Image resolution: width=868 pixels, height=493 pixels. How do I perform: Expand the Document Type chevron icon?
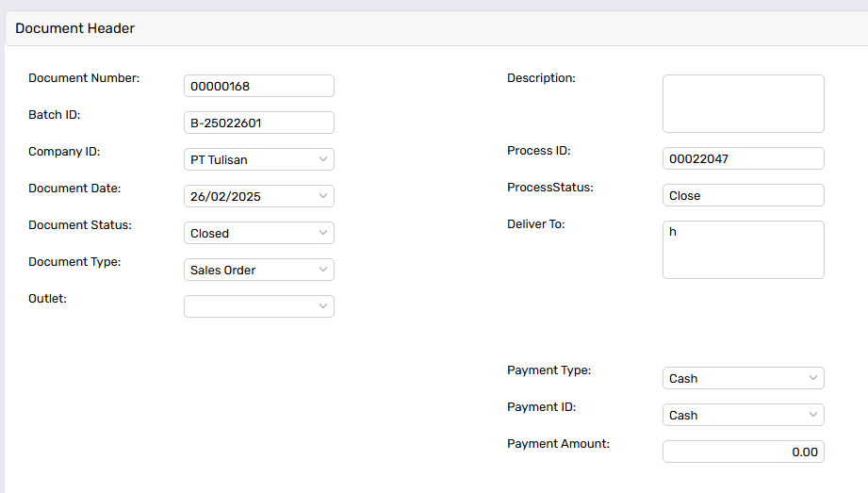pos(323,270)
